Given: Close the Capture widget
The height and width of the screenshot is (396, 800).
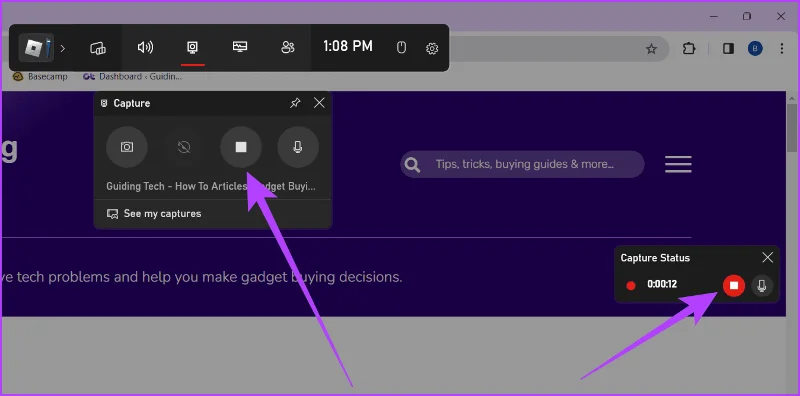Looking at the screenshot, I should click(x=319, y=103).
